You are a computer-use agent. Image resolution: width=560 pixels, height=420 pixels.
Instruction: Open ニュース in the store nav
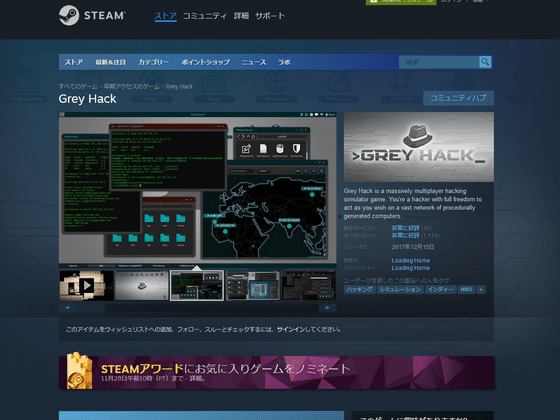coord(254,62)
